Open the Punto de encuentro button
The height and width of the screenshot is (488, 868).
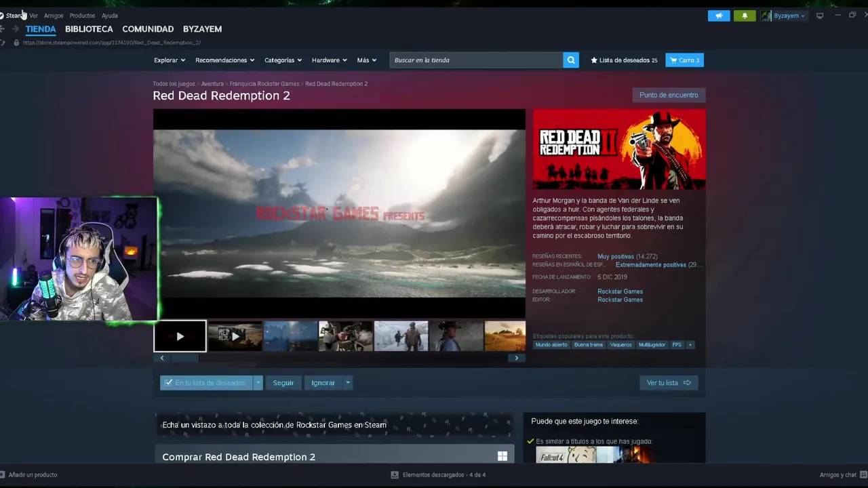(669, 95)
